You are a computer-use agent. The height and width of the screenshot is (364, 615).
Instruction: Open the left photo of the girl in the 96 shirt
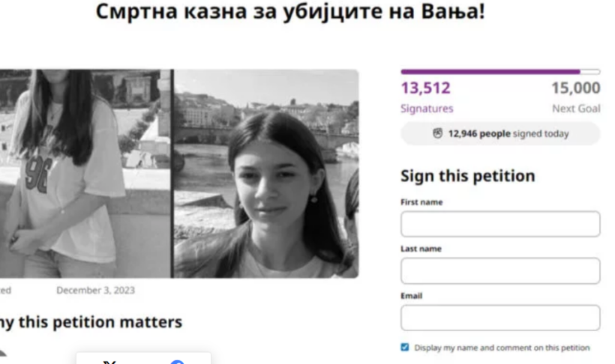pos(85,174)
